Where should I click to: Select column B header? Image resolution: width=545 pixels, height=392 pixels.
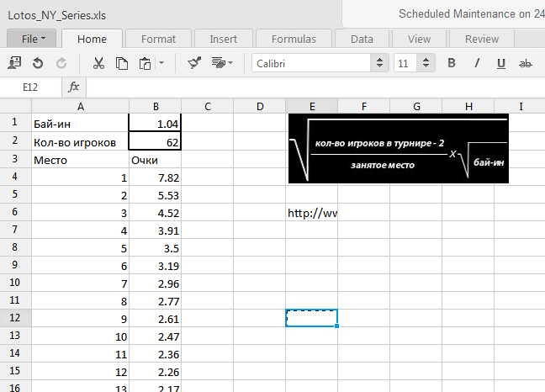(156, 106)
